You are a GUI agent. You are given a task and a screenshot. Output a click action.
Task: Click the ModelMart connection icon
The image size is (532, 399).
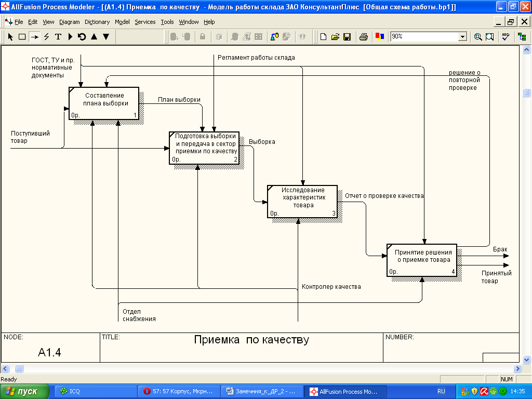click(x=274, y=37)
